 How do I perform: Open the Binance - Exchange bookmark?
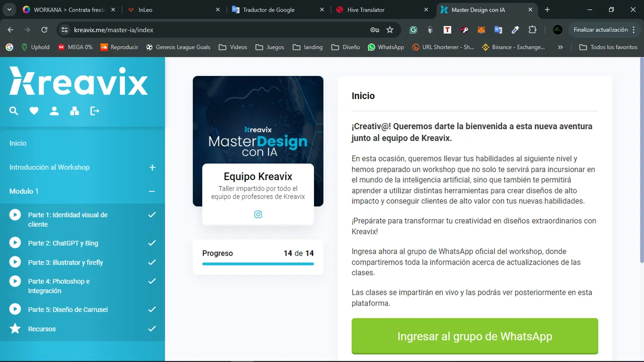click(513, 47)
